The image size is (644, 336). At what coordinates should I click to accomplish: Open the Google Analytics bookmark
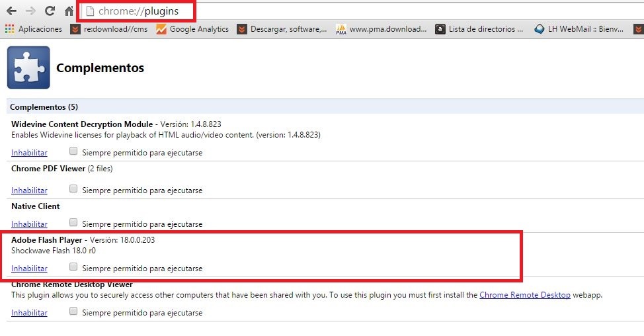[192, 29]
